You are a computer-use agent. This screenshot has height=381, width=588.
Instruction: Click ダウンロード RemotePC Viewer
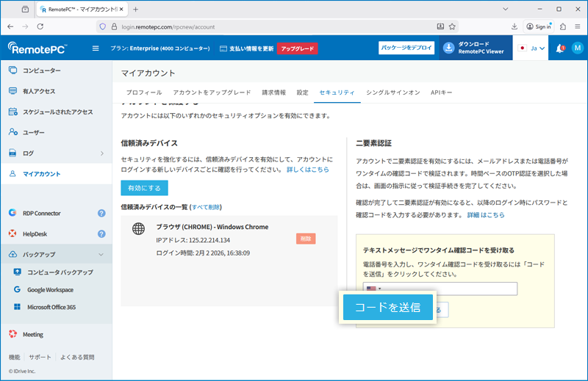click(x=476, y=48)
